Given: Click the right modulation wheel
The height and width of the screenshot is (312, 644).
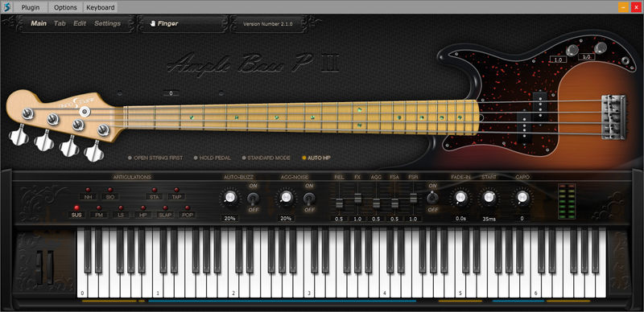Looking at the screenshot, I should click(50, 268).
